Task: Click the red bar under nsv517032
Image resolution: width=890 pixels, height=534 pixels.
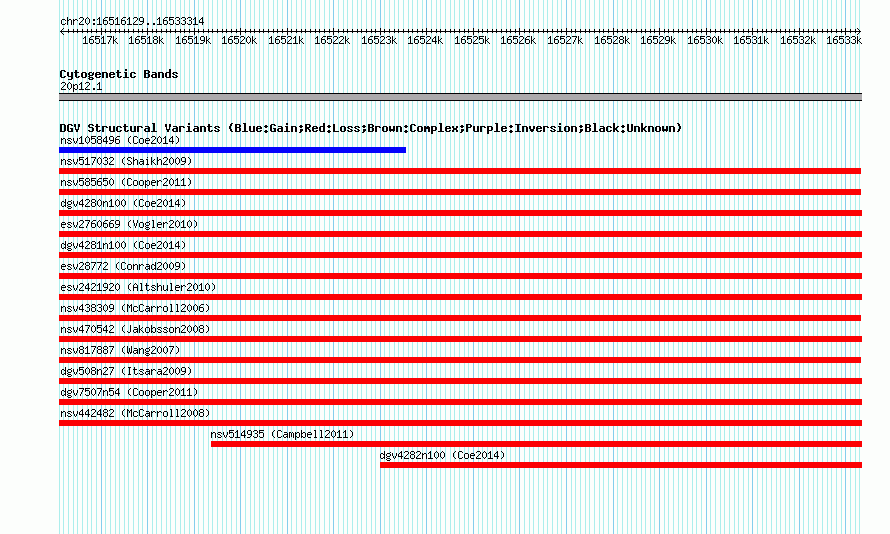Action: pyautogui.click(x=460, y=171)
